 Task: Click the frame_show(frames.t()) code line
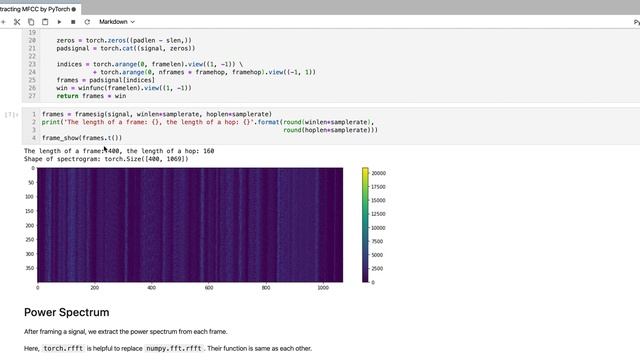82,138
